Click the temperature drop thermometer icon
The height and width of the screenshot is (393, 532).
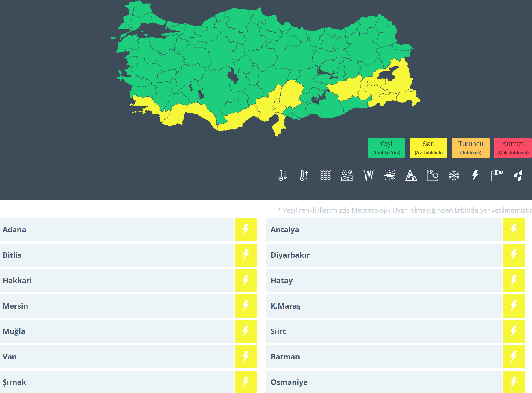click(282, 175)
